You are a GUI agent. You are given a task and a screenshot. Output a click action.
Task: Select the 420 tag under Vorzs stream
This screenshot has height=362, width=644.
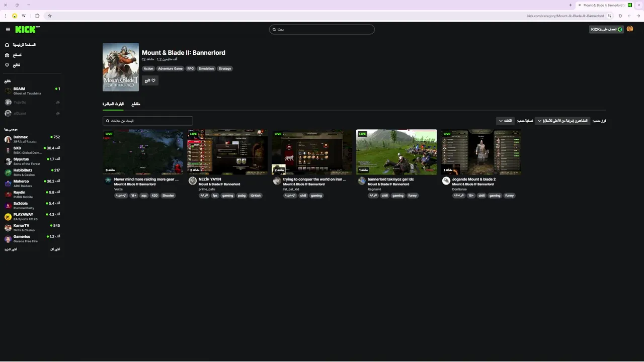(154, 196)
